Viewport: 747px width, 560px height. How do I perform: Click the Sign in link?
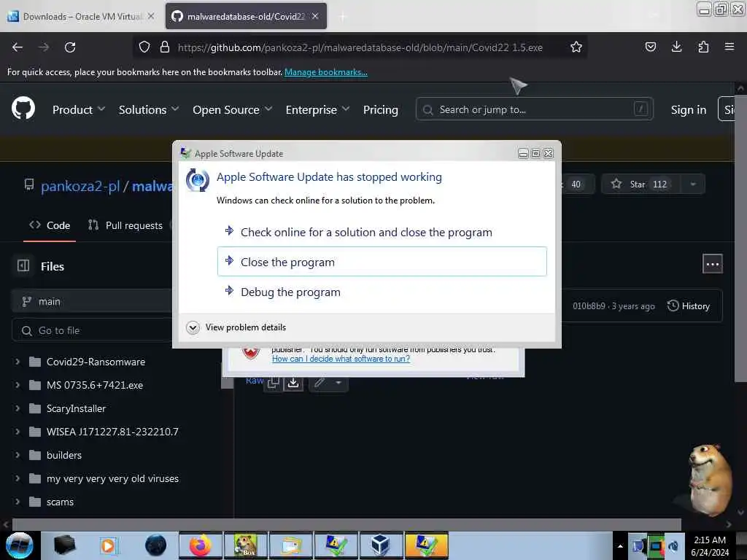689,109
